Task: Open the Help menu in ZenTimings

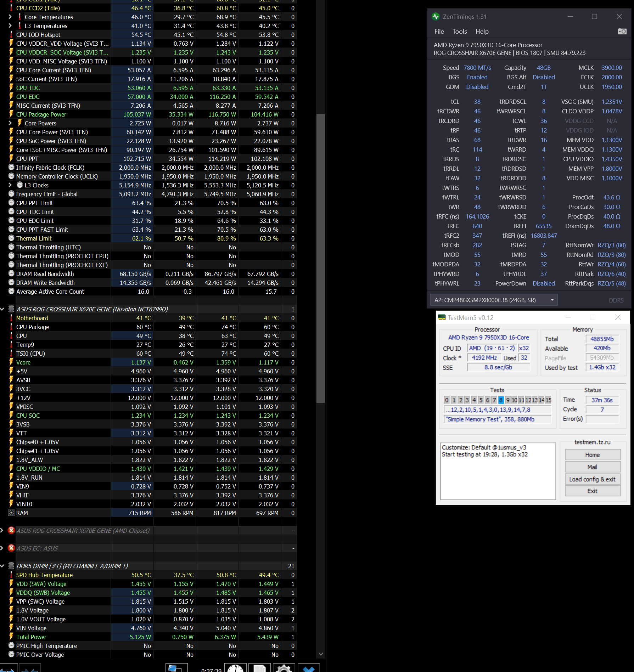Action: click(x=482, y=32)
